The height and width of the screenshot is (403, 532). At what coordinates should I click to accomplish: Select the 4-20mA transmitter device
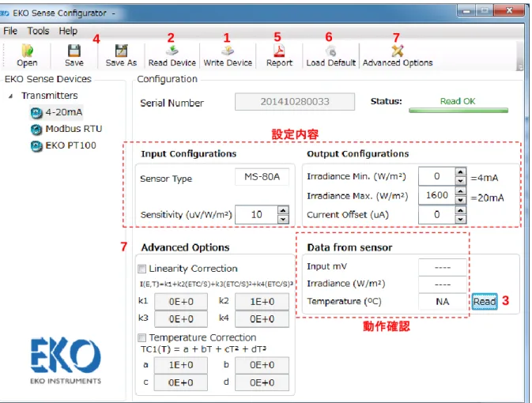(x=64, y=112)
